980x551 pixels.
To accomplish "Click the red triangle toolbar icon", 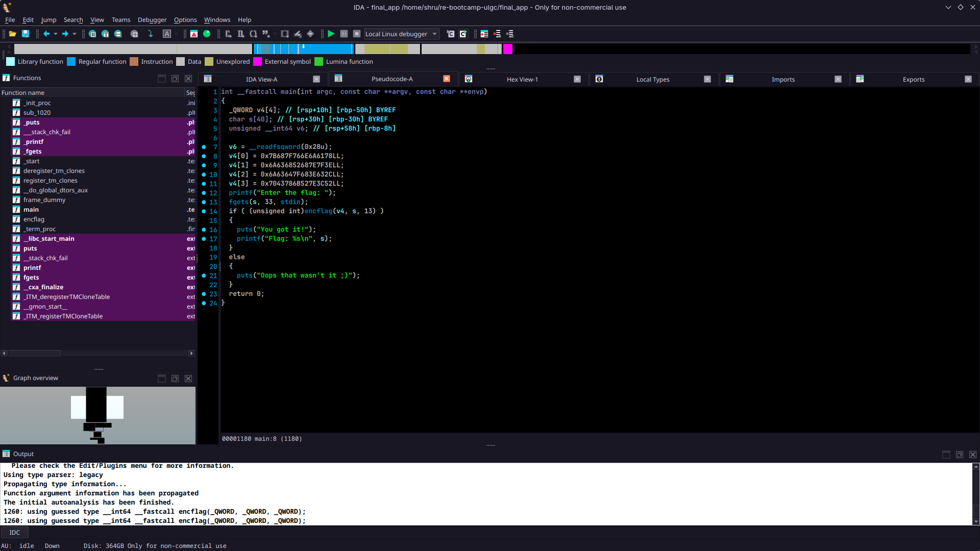I will pyautogui.click(x=194, y=34).
